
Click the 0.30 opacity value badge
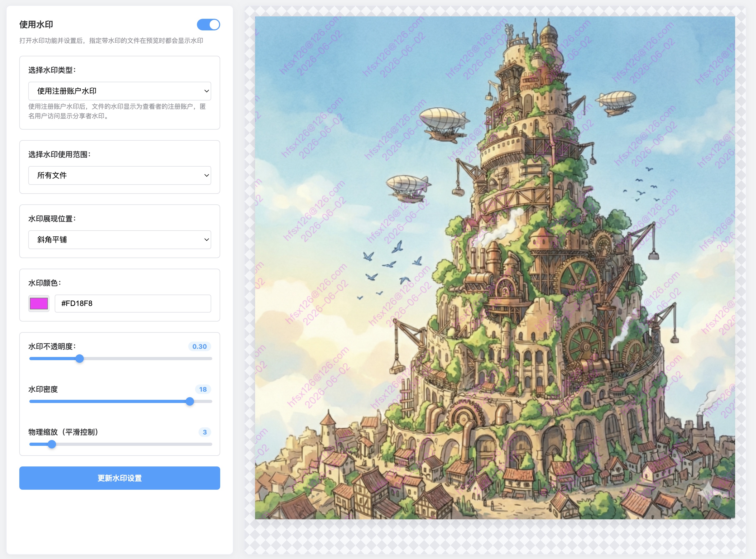click(x=200, y=346)
